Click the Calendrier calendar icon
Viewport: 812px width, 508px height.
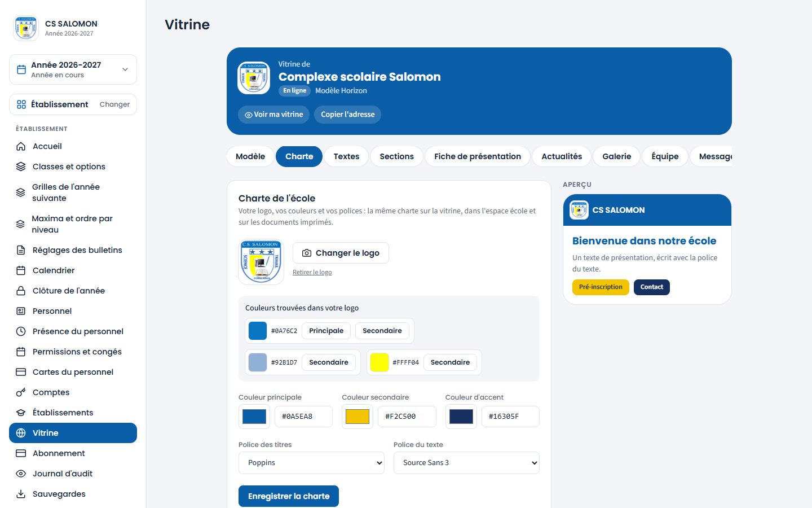[21, 270]
